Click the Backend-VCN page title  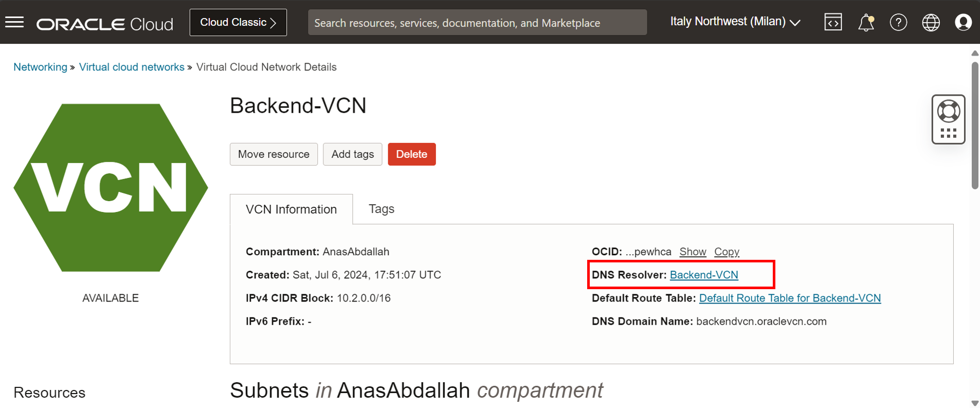298,105
